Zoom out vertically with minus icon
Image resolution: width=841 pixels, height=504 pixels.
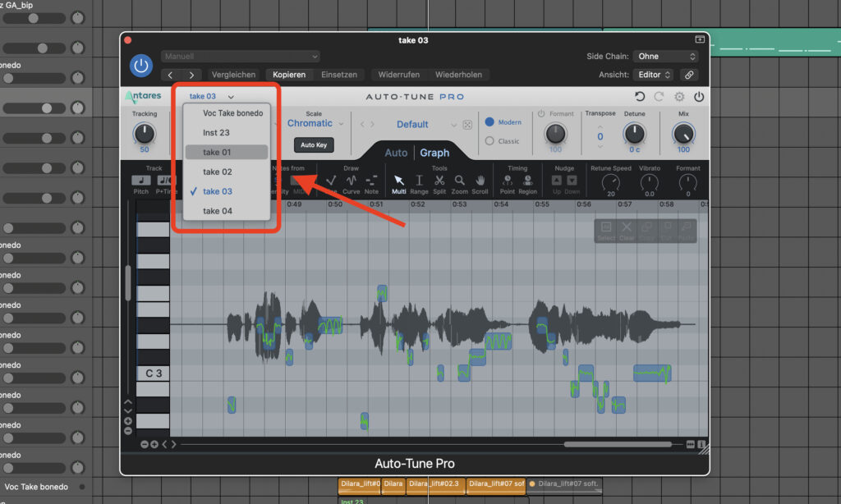point(127,431)
